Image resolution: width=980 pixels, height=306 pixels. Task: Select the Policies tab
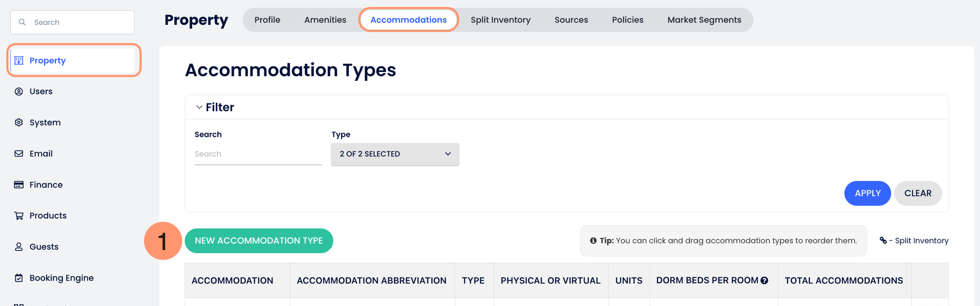[627, 20]
